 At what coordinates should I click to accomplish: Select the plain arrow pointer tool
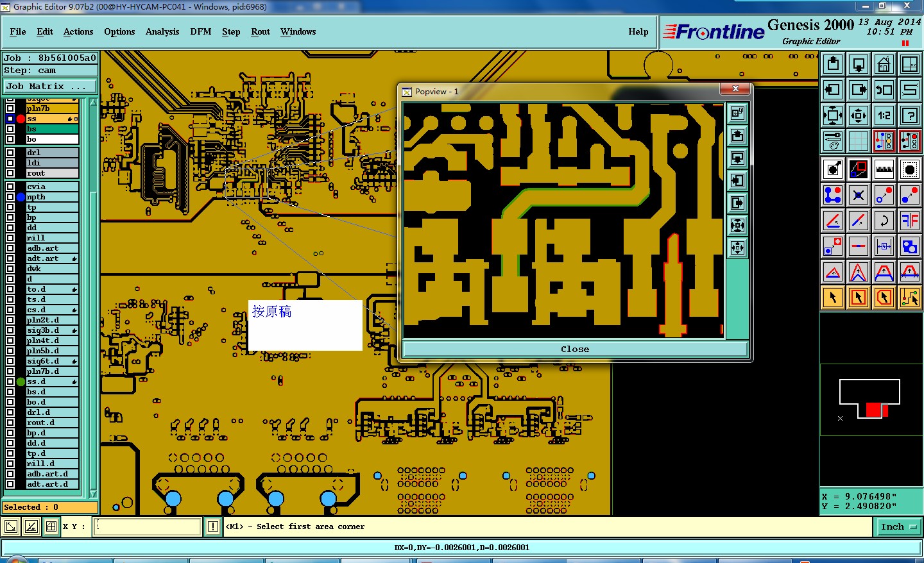(x=833, y=297)
